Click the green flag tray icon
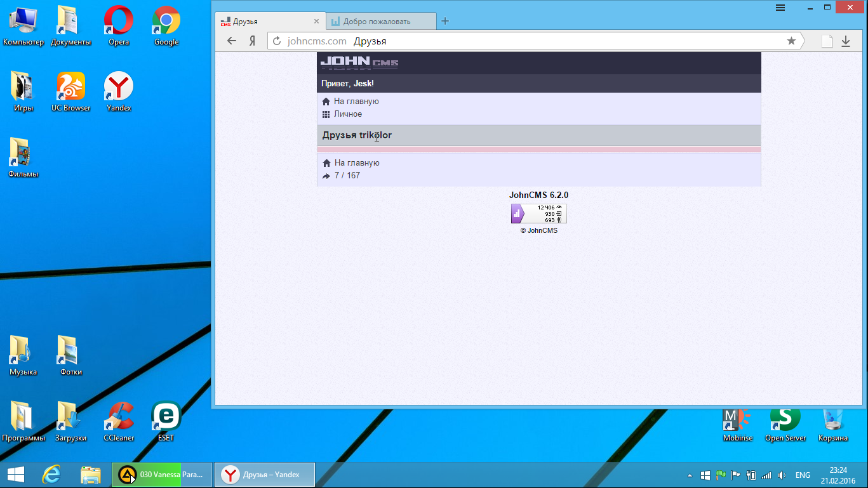The image size is (868, 488). tap(721, 475)
